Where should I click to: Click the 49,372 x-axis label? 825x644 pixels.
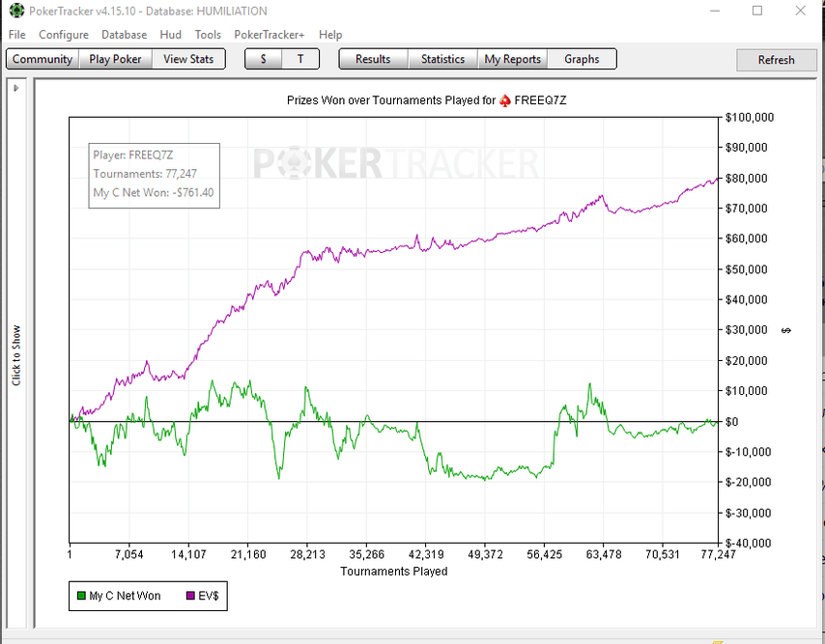[485, 554]
